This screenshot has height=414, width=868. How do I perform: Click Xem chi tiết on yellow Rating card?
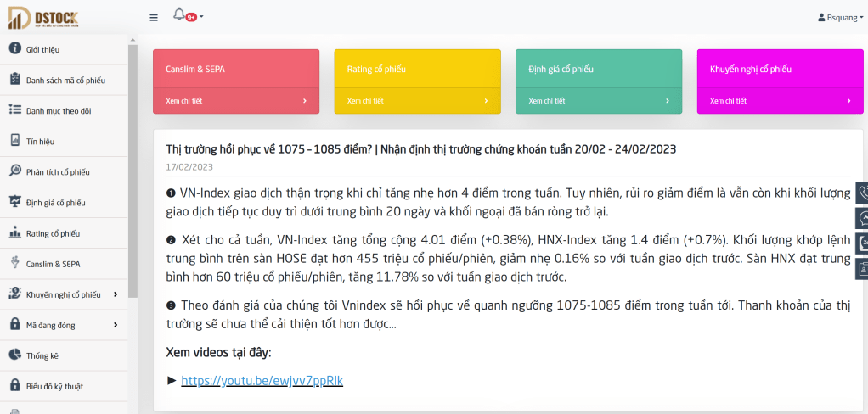pyautogui.click(x=417, y=101)
